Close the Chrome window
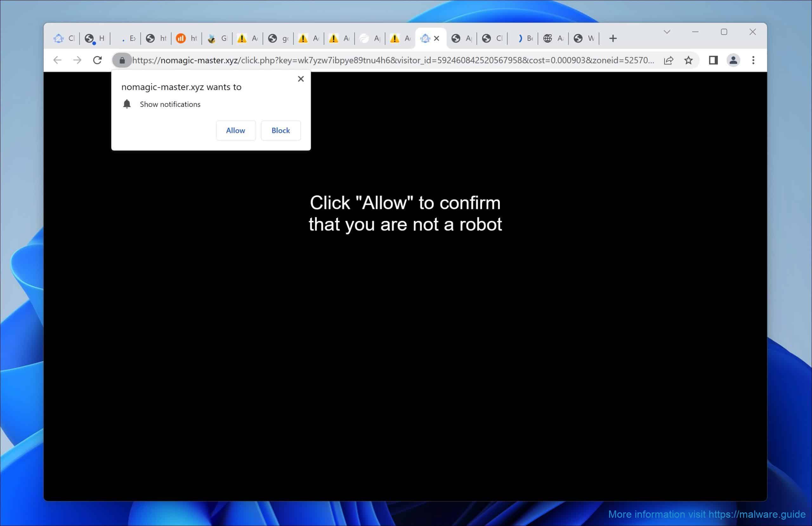Viewport: 812px width, 526px height. coord(753,32)
